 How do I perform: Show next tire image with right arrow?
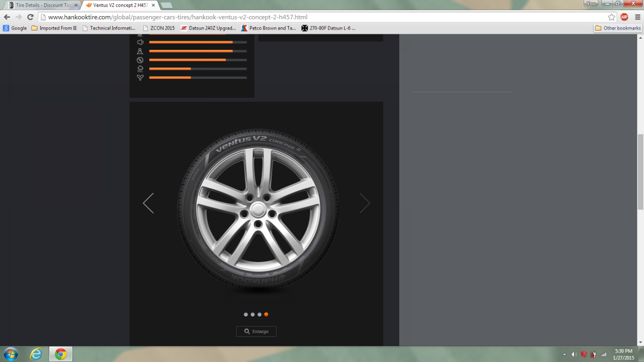pyautogui.click(x=365, y=203)
